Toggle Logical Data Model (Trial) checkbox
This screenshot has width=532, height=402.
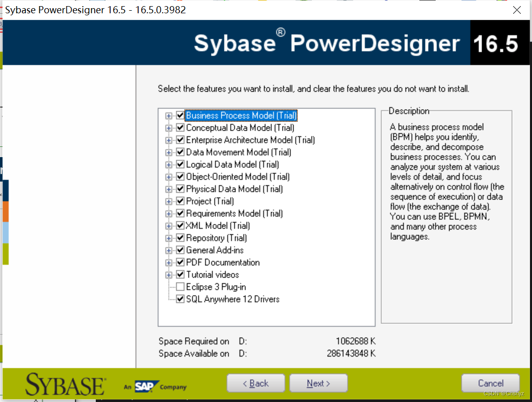[180, 164]
